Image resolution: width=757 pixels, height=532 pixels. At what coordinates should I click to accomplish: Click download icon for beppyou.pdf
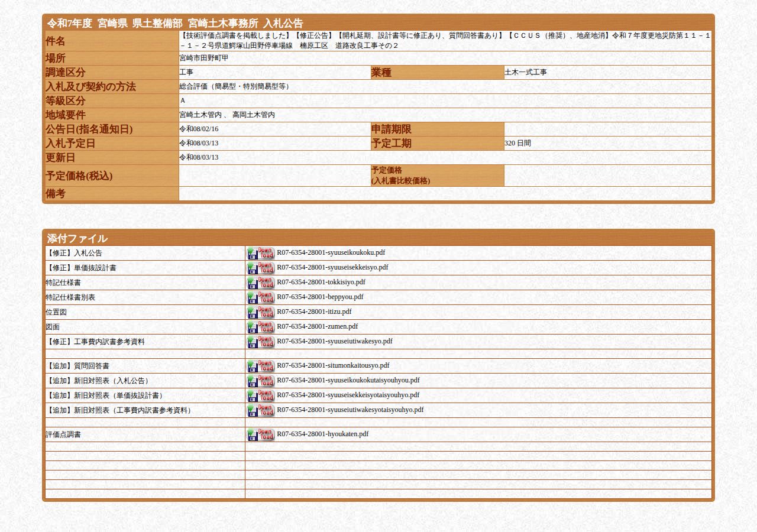261,297
